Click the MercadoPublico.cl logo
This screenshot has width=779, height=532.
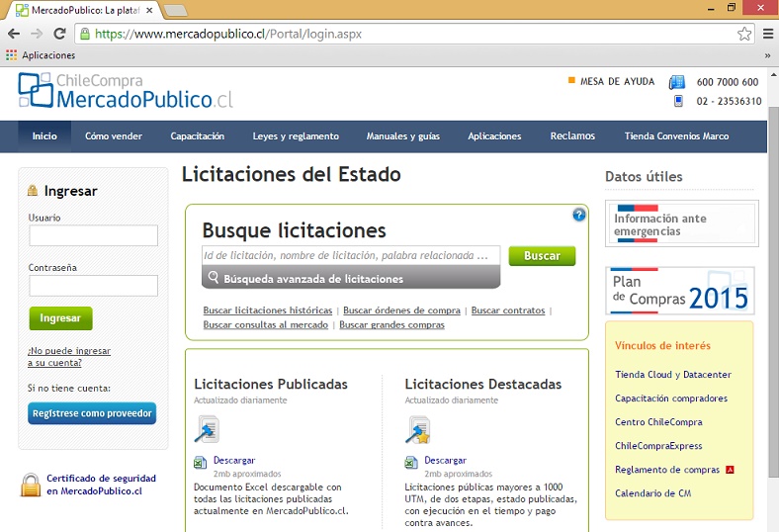click(x=126, y=91)
